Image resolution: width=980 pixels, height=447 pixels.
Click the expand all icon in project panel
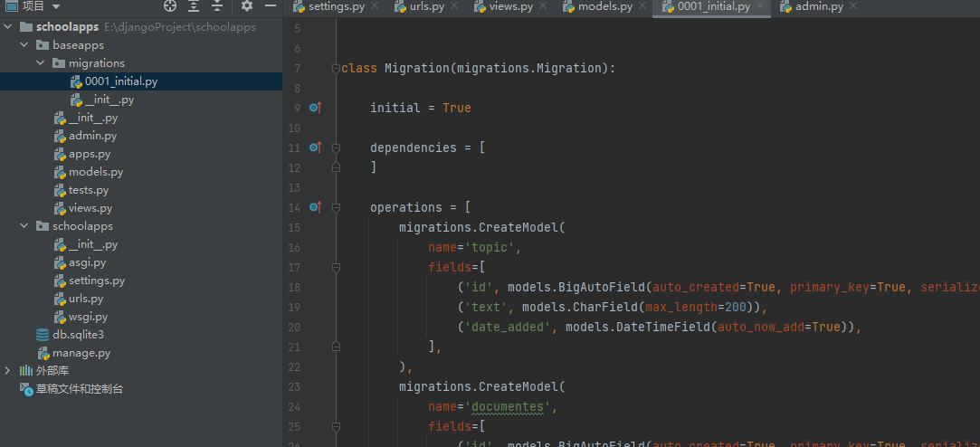[x=194, y=6]
